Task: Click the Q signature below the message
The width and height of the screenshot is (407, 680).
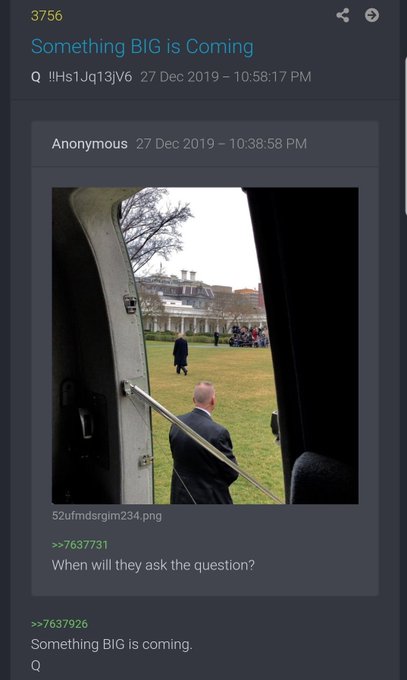Action: (x=36, y=665)
